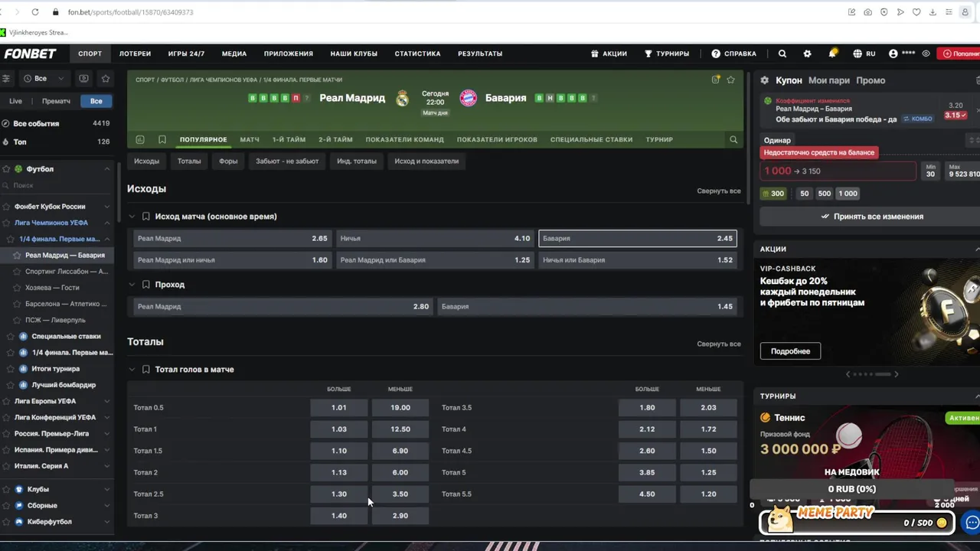Select Бавария outcome at 2.45
980x551 pixels.
click(x=638, y=239)
